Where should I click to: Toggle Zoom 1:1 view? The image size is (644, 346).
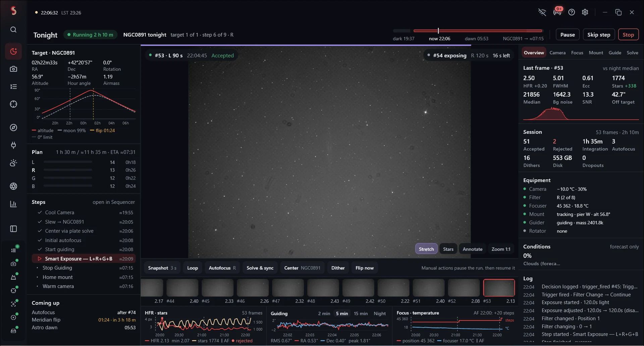coord(501,249)
